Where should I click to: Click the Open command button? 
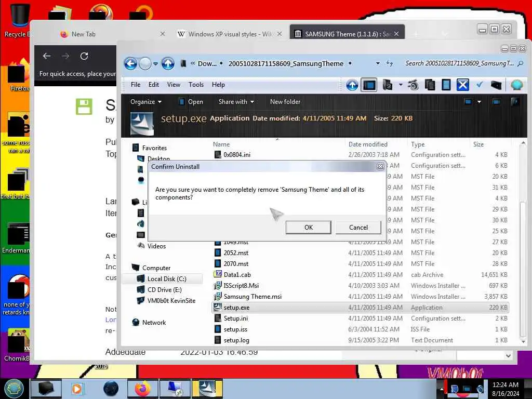click(x=191, y=102)
